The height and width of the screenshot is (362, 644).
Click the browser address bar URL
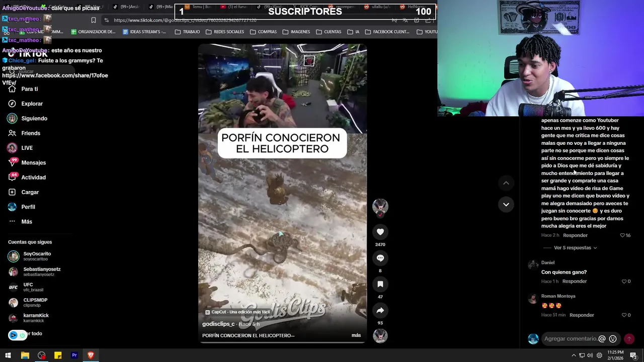pos(185,20)
